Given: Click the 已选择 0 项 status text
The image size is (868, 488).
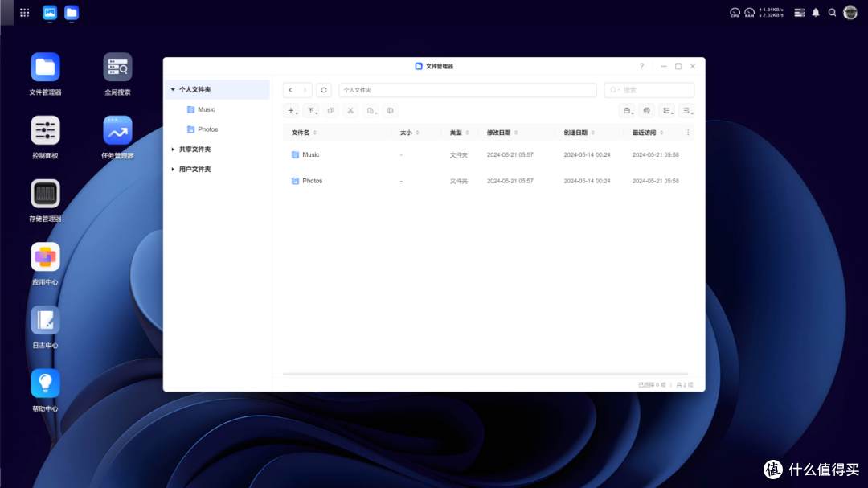Looking at the screenshot, I should click(652, 385).
